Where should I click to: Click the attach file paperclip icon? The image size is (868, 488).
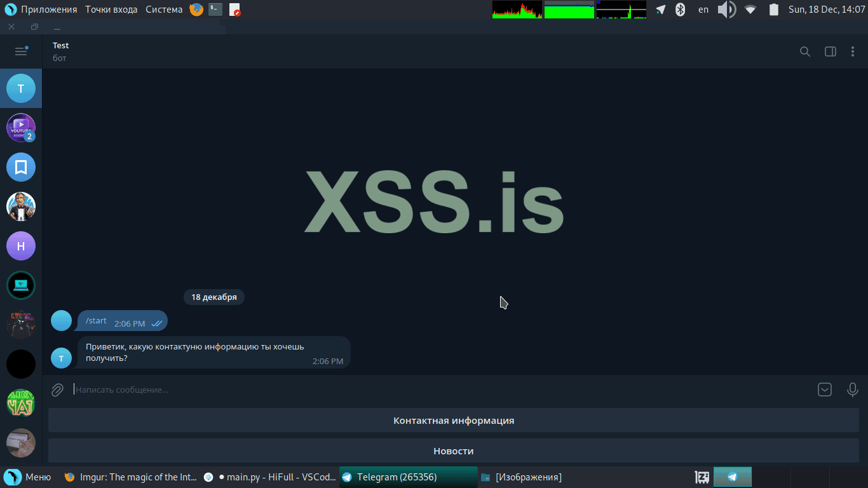point(57,390)
